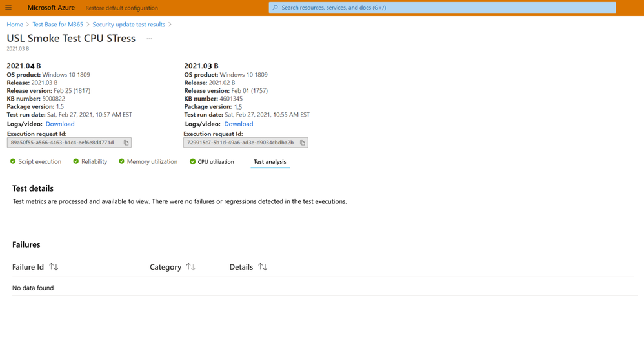Switch to the Reliability tab
The image size is (644, 347).
click(x=94, y=162)
